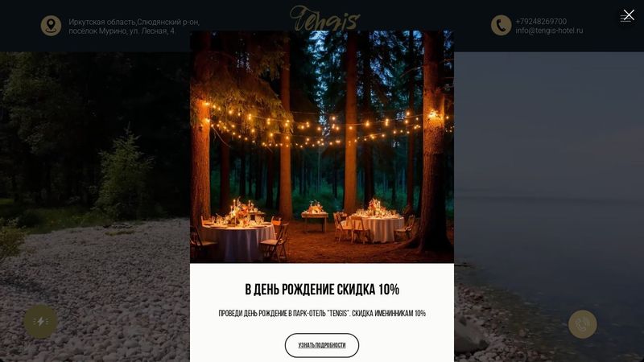Click the Иркутская область address text

coord(134,22)
